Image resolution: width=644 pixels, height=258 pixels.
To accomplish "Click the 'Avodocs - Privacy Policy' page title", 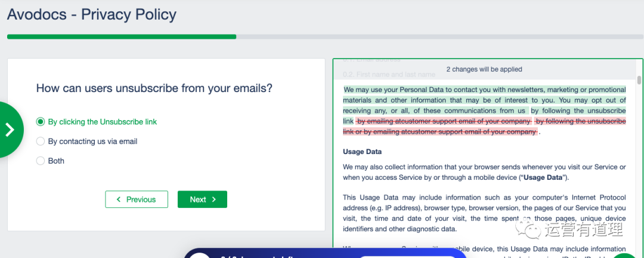I will click(x=92, y=14).
